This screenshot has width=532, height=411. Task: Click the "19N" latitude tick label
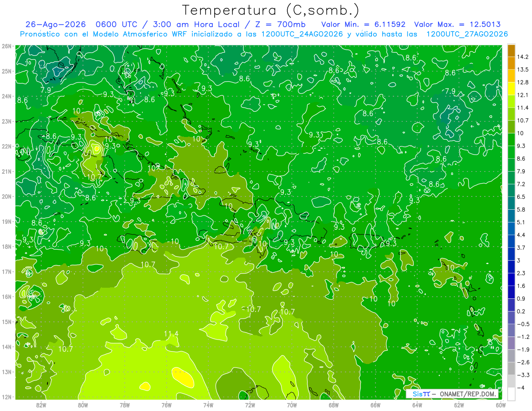click(x=6, y=221)
